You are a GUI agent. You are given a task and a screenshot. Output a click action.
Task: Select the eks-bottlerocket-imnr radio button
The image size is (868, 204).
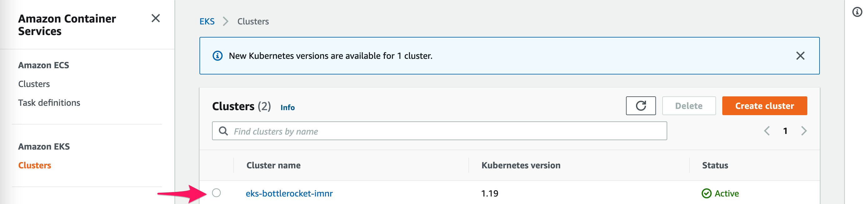pos(216,193)
